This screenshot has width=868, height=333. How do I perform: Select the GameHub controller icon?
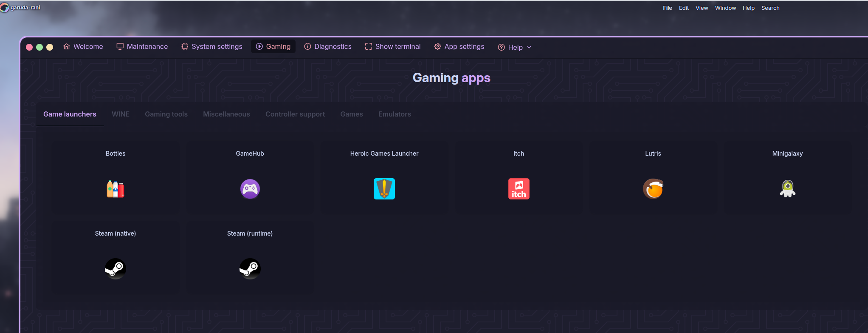click(250, 189)
